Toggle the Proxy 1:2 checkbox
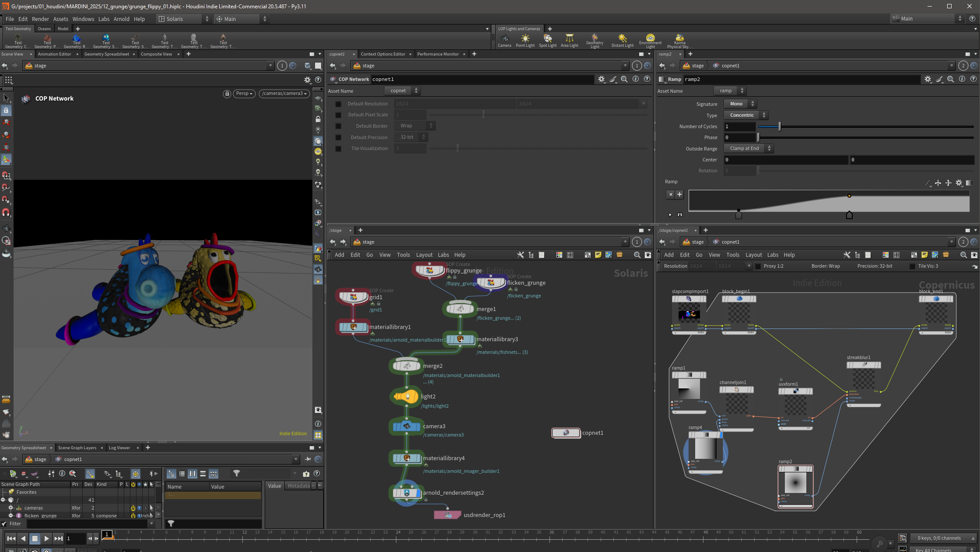The image size is (980, 552). tap(758, 266)
